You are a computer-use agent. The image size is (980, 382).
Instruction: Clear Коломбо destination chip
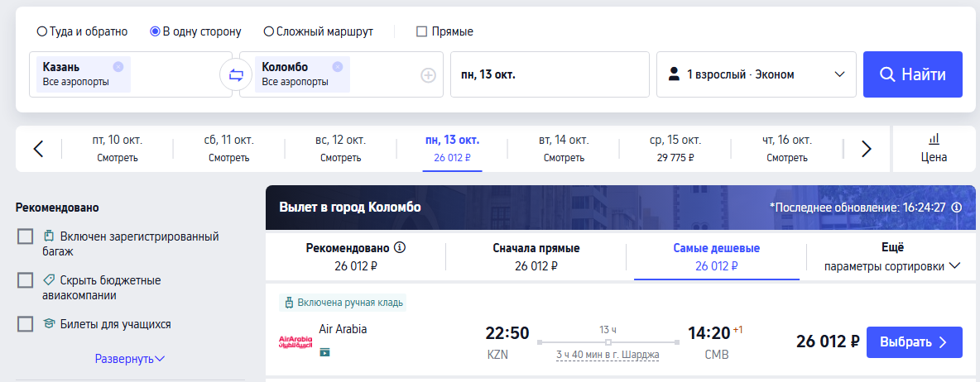(x=338, y=67)
